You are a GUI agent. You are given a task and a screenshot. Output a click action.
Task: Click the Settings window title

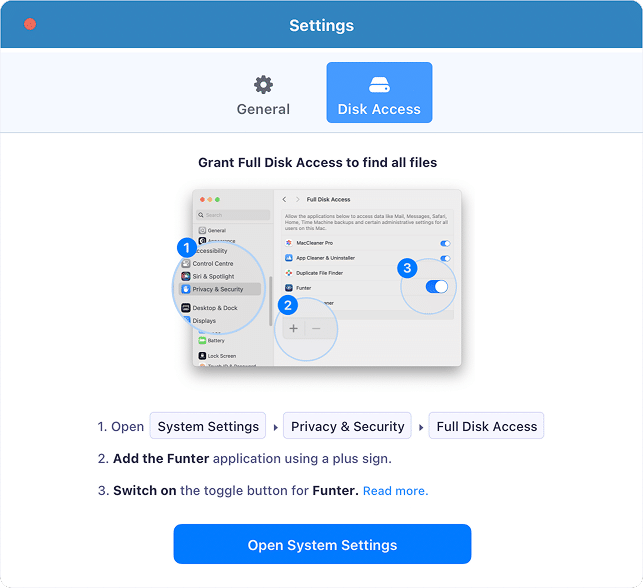point(322,25)
